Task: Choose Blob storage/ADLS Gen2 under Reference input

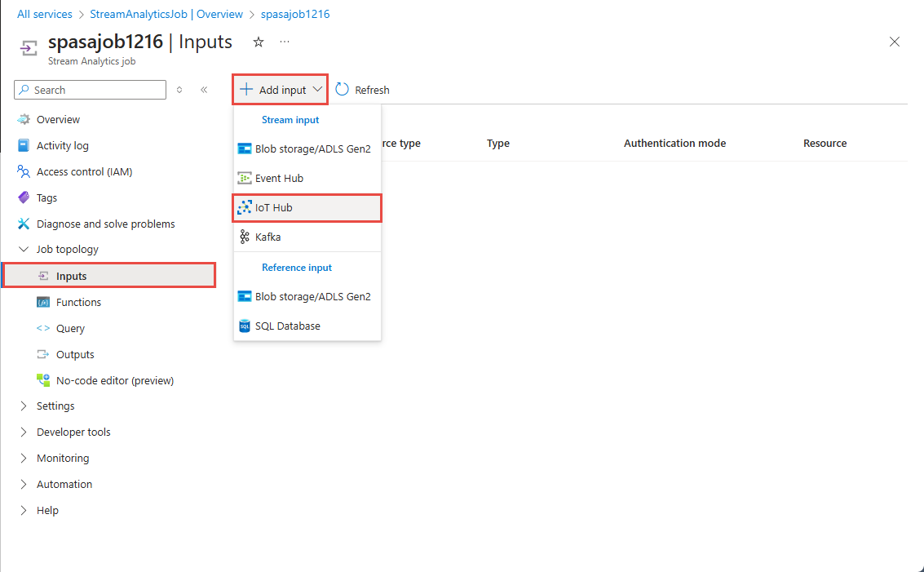Action: 307,296
